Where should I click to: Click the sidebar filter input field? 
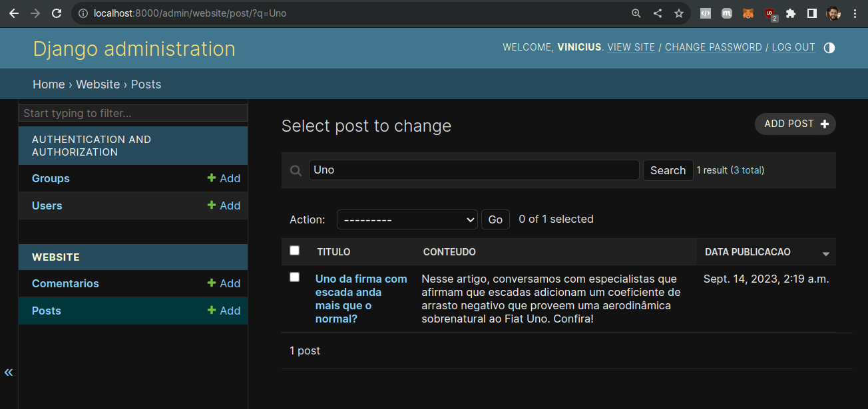coord(133,113)
